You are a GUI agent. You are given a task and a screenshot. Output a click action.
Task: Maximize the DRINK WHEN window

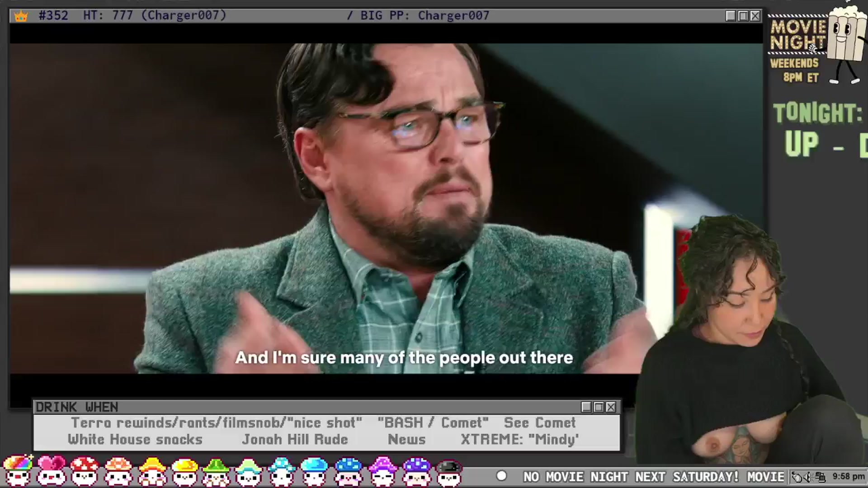599,407
